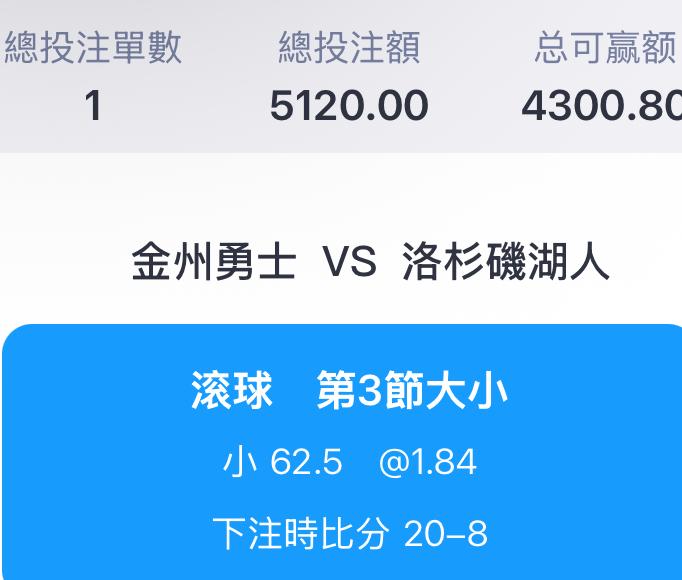Tap the @1.84 odds
Viewport: 682px width, 580px height.
pyautogui.click(x=428, y=462)
